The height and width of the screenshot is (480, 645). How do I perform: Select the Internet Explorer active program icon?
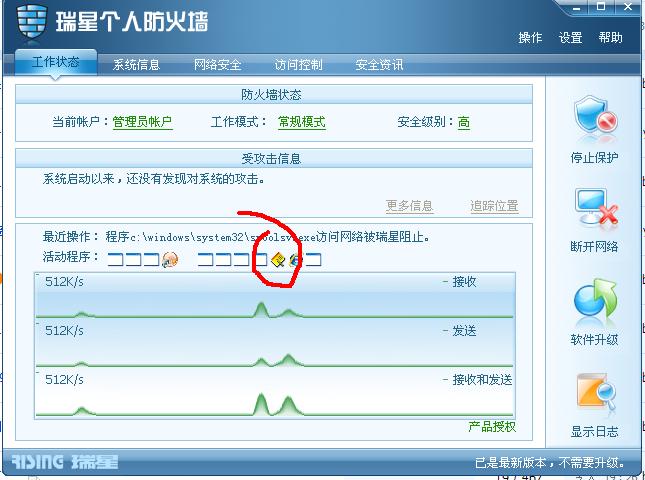click(295, 260)
